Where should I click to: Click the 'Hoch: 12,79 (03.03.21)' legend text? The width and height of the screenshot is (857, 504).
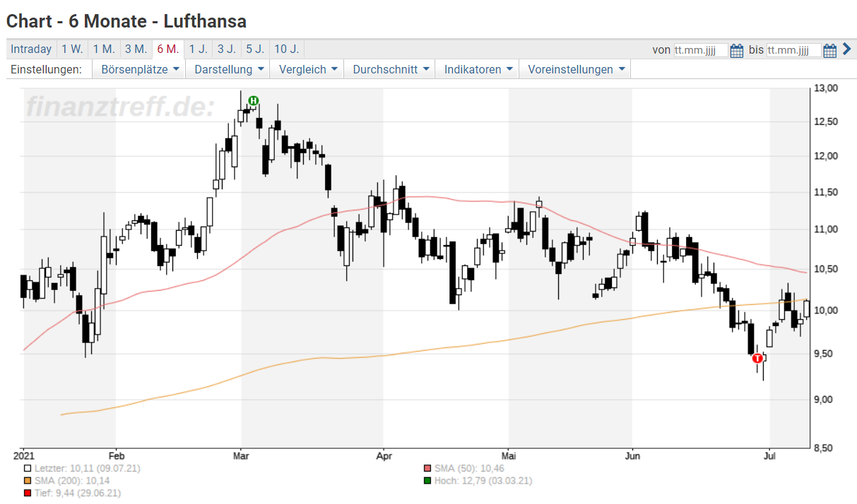click(483, 481)
